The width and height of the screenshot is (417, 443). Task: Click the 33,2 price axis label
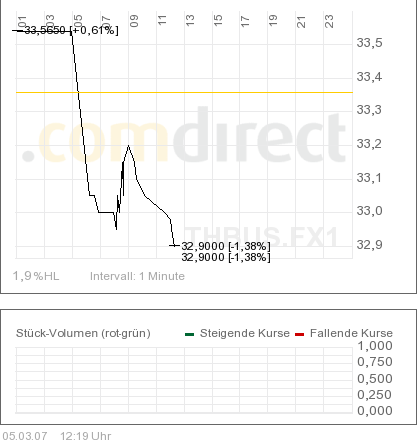pos(369,144)
